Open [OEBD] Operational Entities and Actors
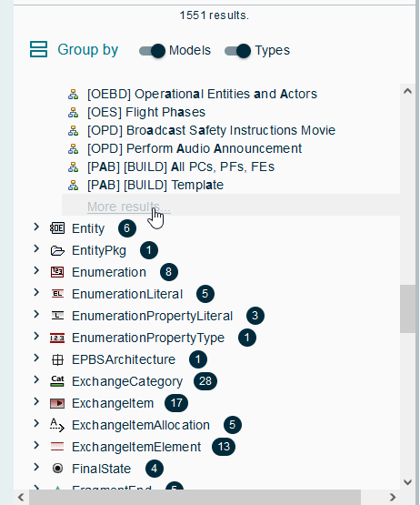420x505 pixels. [202, 94]
